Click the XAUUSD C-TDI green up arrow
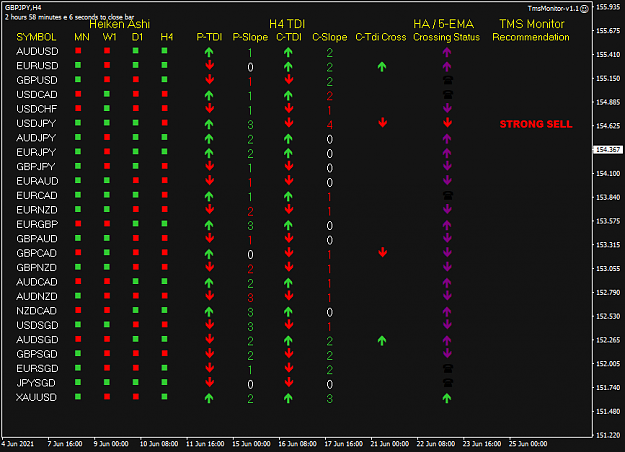 click(288, 398)
